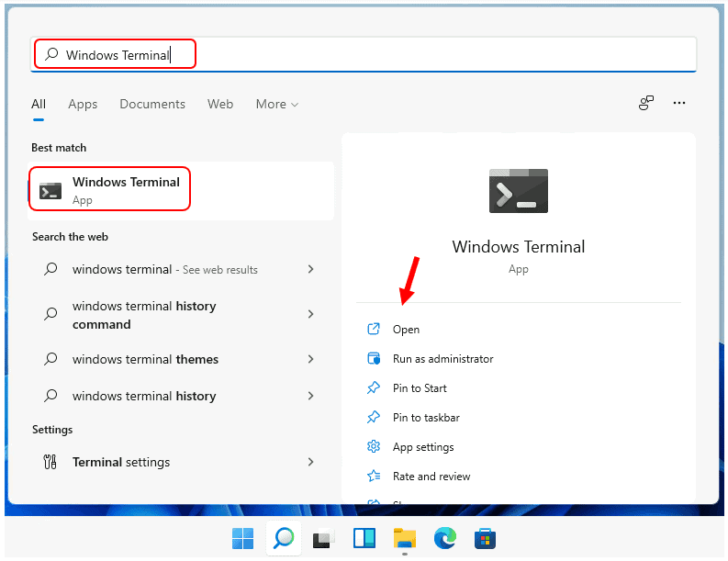The height and width of the screenshot is (561, 728).
Task: Expand 'windows terminal history command' arrow
Action: (310, 314)
